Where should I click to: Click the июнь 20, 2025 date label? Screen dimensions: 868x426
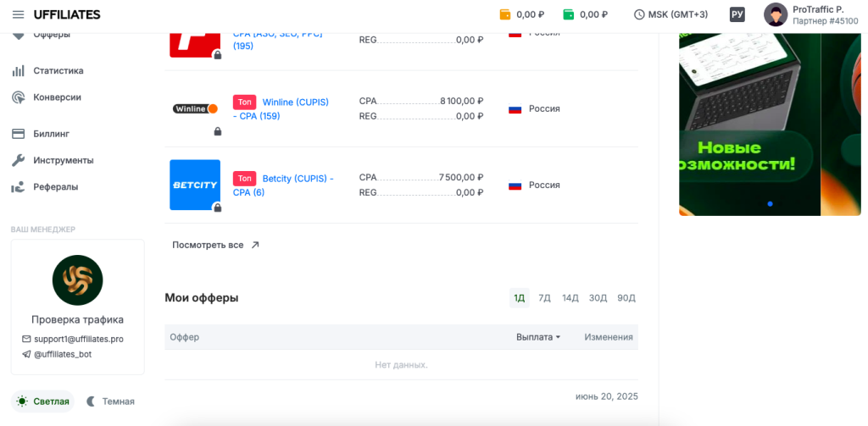coord(607,396)
